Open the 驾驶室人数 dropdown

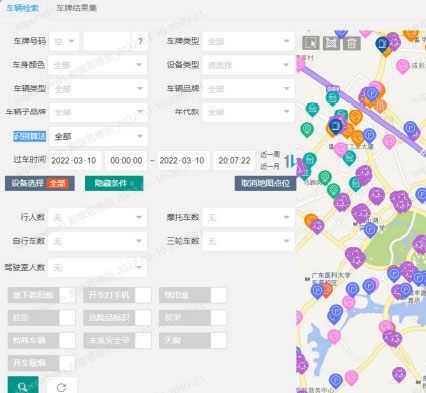98,267
